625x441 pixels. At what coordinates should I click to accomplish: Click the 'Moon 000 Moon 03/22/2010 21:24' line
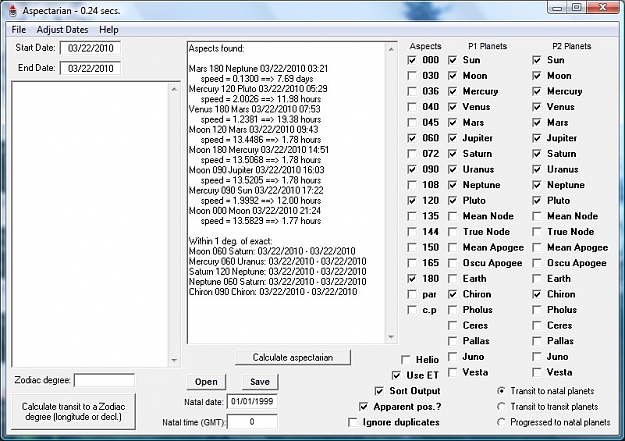254,211
